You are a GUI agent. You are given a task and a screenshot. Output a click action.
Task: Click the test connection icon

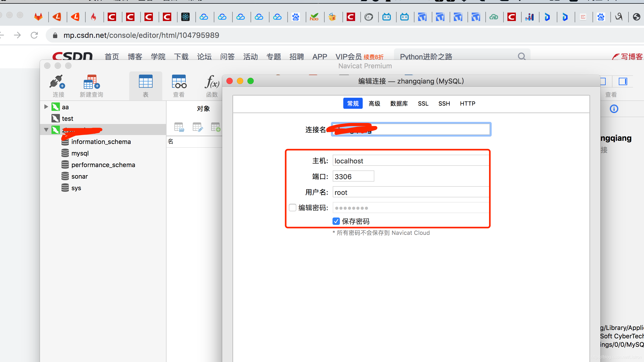point(55,118)
